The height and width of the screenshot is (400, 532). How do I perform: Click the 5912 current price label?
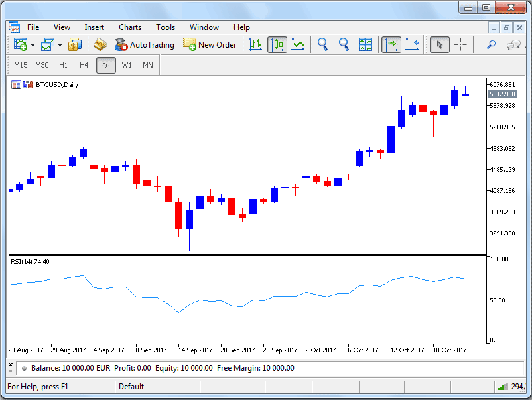[x=501, y=94]
